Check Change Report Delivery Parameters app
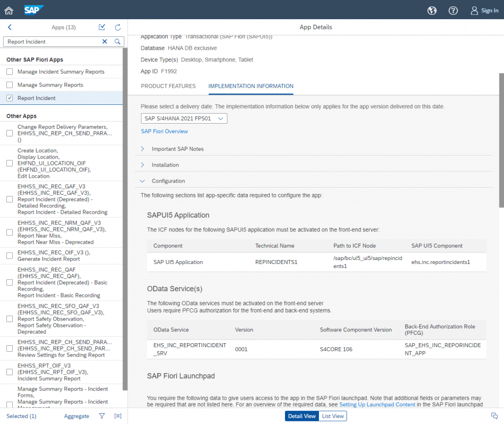 tap(10, 133)
